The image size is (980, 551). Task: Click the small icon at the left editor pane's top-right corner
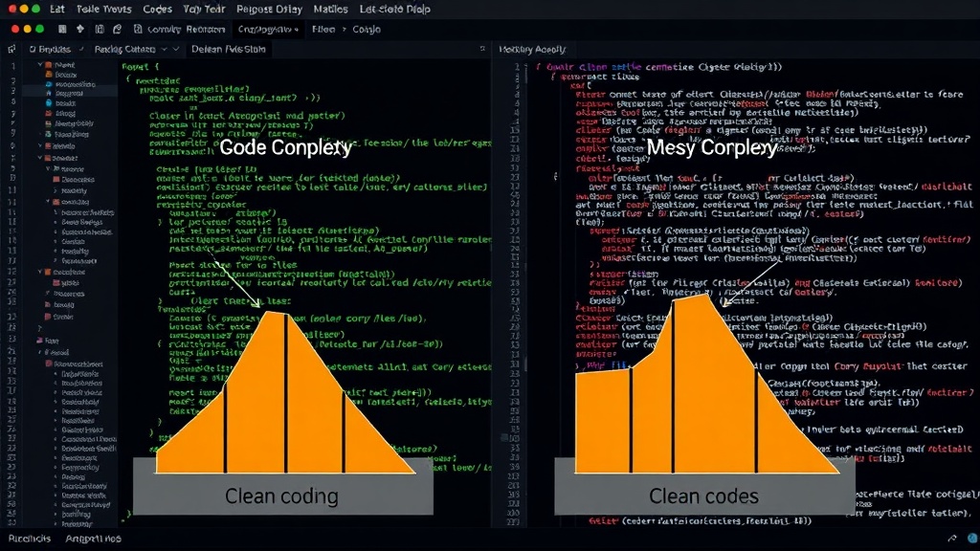click(482, 49)
